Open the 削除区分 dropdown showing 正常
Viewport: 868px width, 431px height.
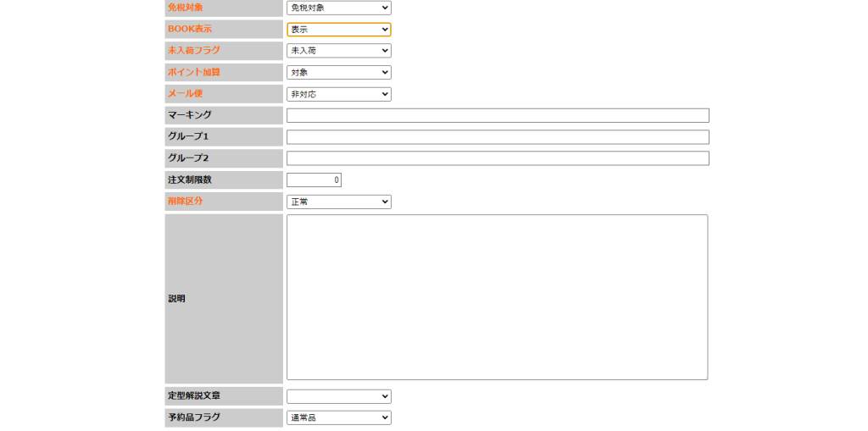point(338,202)
